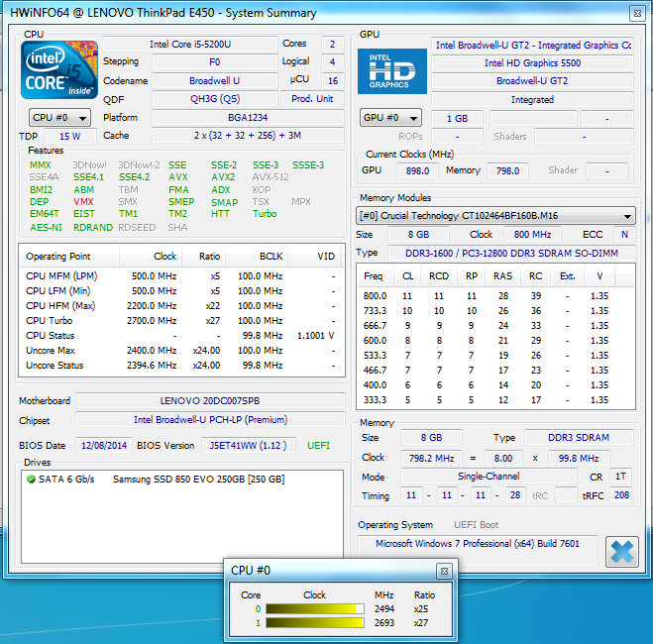
Task: Click the Intel Core i5-5200U name field
Action: (190, 45)
